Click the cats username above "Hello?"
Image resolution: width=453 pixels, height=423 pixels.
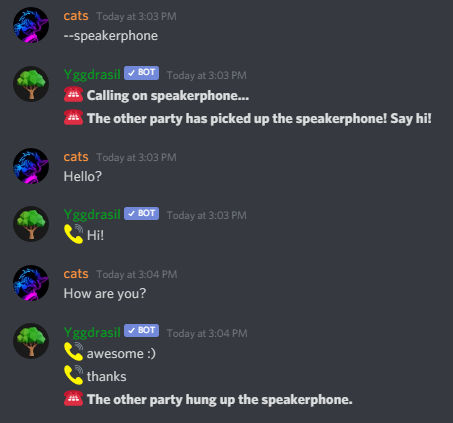pos(76,157)
